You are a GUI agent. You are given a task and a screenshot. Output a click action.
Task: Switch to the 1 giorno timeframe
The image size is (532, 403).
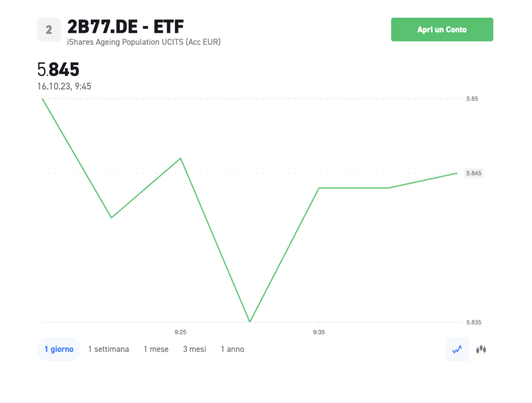58,349
